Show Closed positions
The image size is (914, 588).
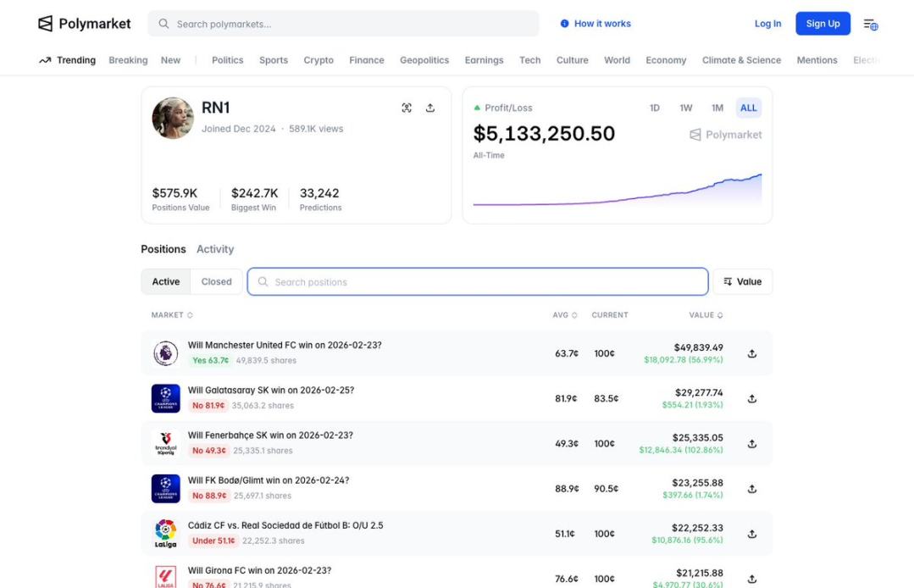216,281
